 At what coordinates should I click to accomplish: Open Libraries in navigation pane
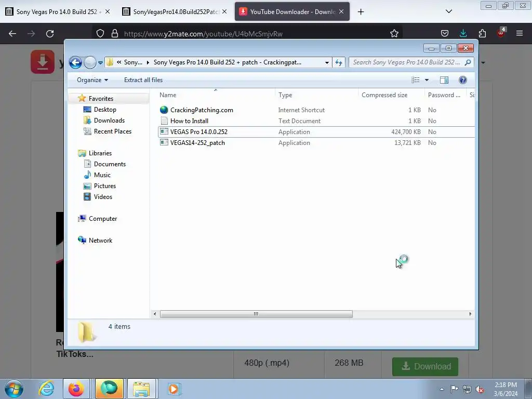click(x=100, y=153)
